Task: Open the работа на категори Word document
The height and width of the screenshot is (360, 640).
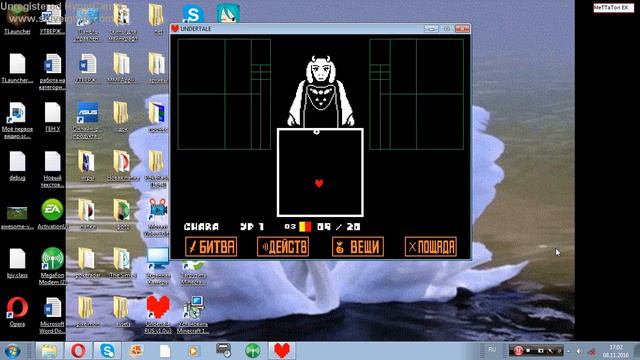Action: 52,71
